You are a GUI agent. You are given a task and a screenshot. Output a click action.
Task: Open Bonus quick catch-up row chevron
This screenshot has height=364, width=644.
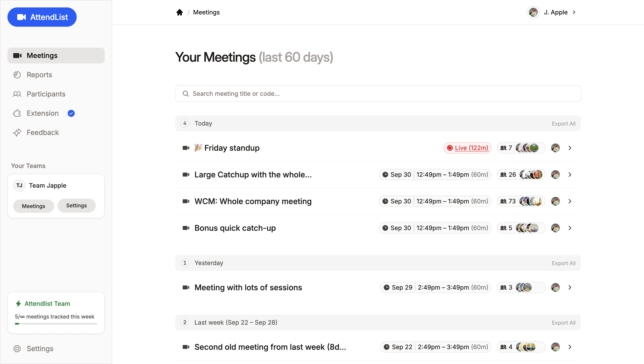(x=570, y=228)
